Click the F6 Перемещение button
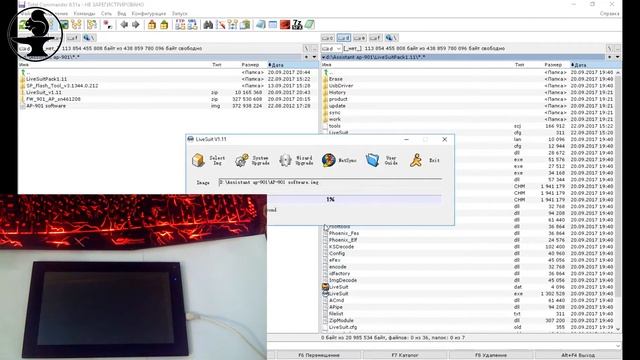This screenshot has height=360, width=640. (x=319, y=355)
